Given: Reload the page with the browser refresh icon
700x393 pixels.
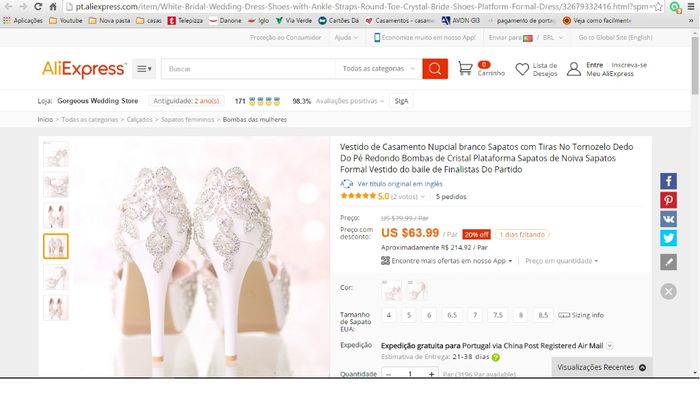Looking at the screenshot, I should tap(38, 7).
